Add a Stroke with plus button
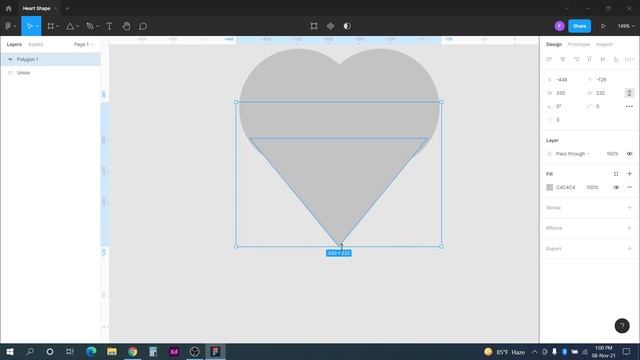The image size is (640, 360). point(629,208)
